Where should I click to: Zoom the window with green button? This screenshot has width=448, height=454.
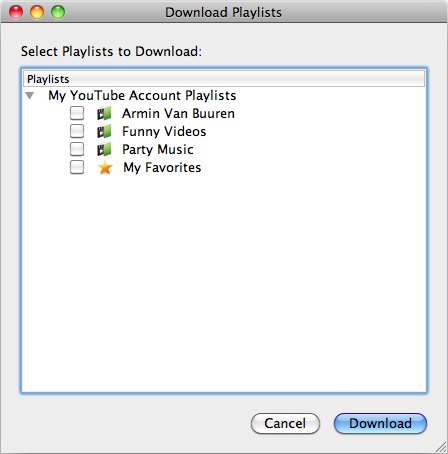point(58,12)
